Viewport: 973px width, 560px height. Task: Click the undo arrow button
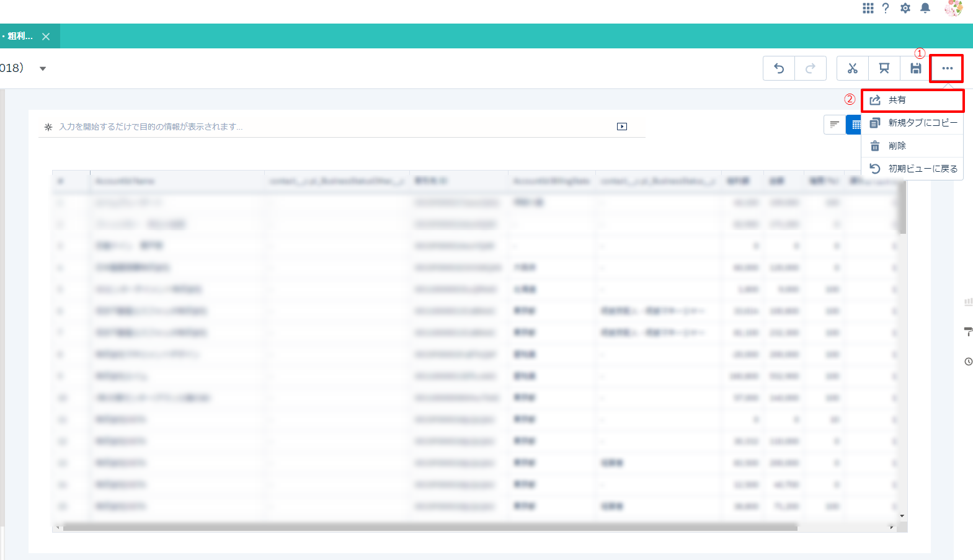point(779,68)
